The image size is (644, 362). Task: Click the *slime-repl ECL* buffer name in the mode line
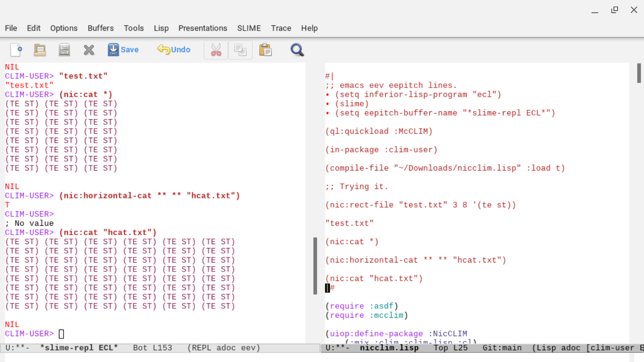coord(79,348)
